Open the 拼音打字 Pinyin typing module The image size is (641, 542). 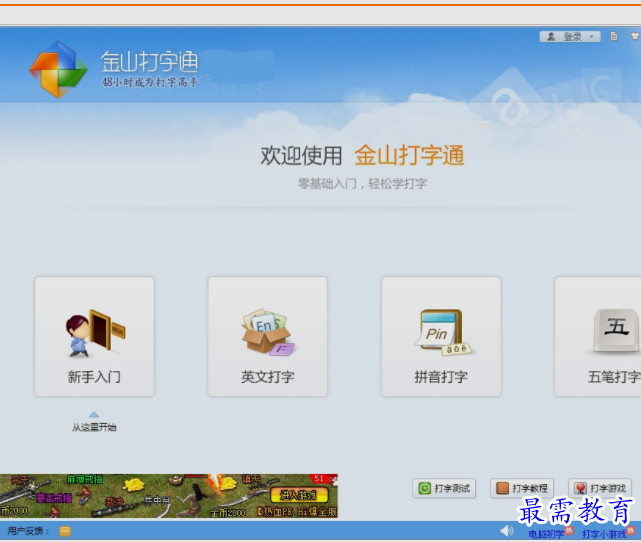click(441, 336)
